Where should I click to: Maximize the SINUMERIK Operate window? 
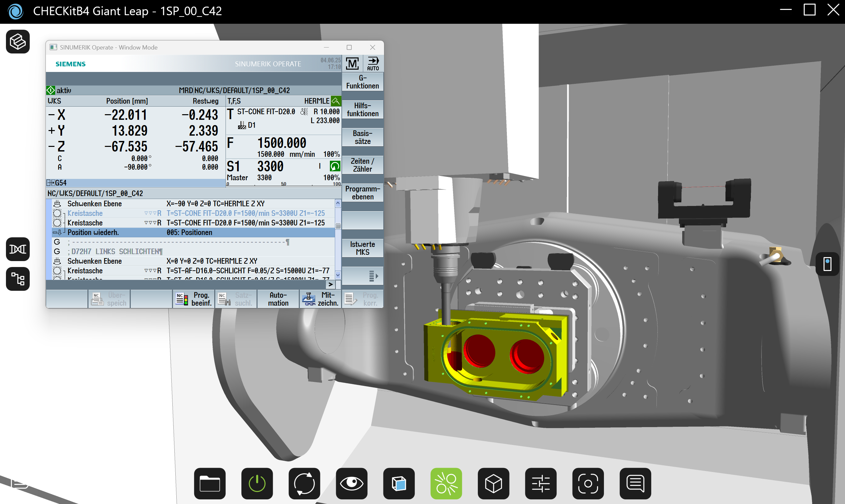349,47
